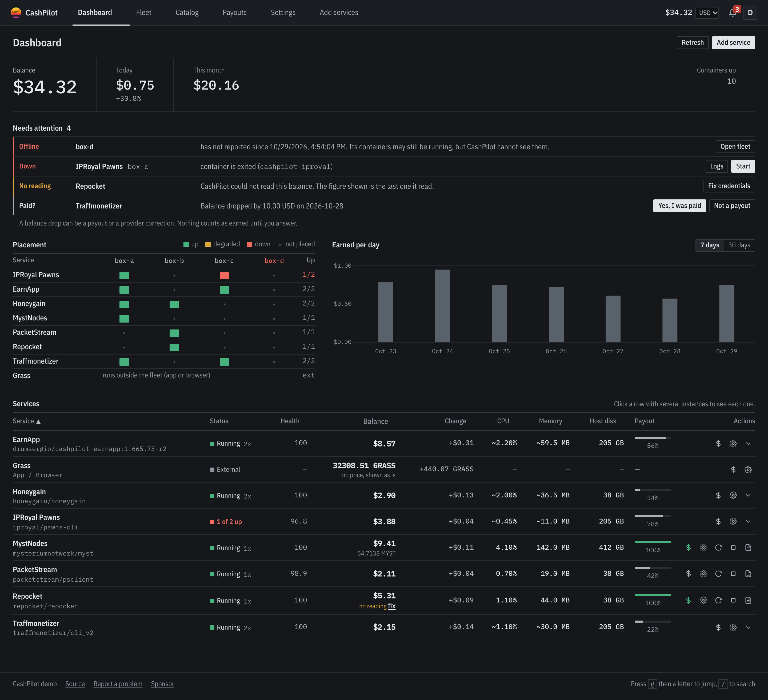
Task: Click the 'fix' link under Repocket balance
Action: point(392,606)
